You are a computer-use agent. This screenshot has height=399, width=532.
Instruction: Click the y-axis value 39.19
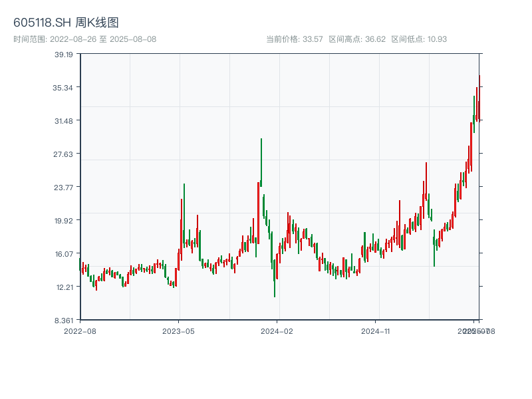pyautogui.click(x=64, y=55)
